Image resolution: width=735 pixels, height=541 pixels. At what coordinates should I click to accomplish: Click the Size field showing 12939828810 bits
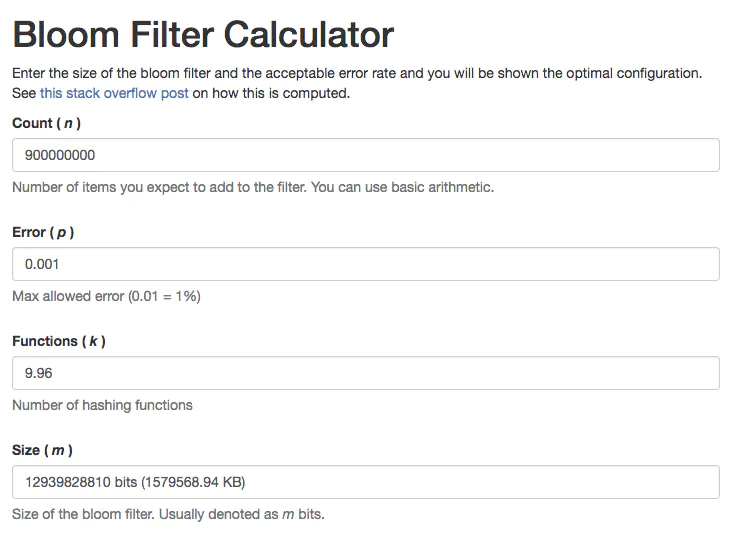(365, 482)
